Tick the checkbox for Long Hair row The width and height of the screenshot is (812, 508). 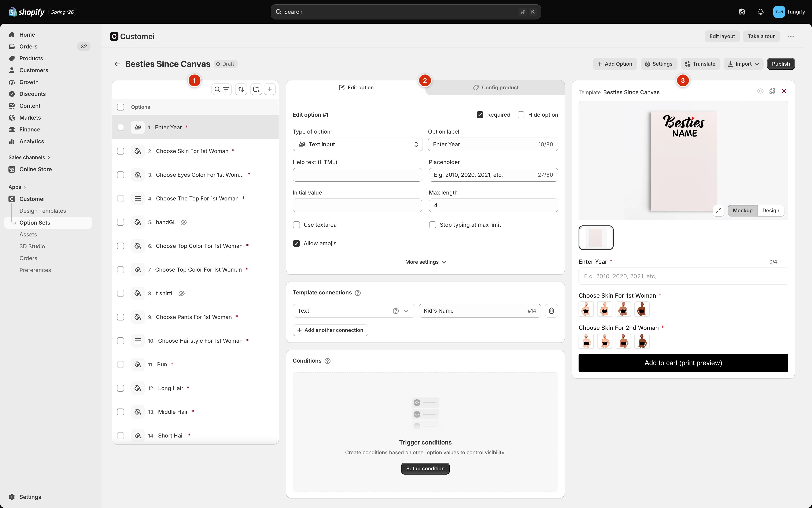click(121, 388)
